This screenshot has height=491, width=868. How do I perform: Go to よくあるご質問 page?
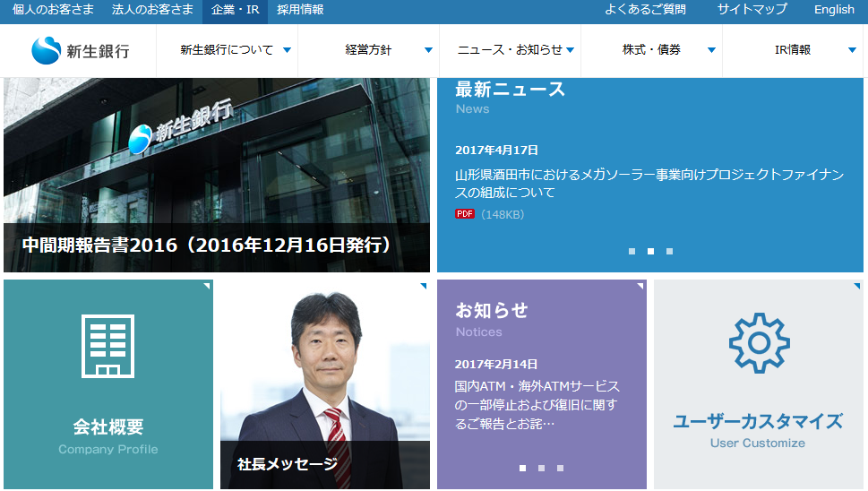[x=645, y=10]
